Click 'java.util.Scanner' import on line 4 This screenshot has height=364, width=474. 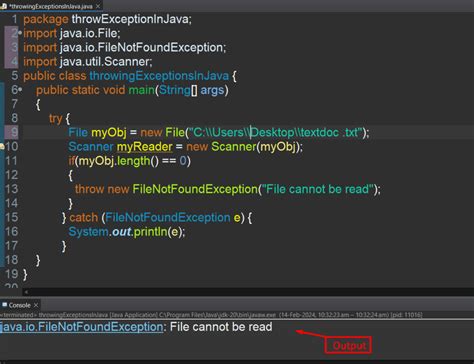[105, 62]
